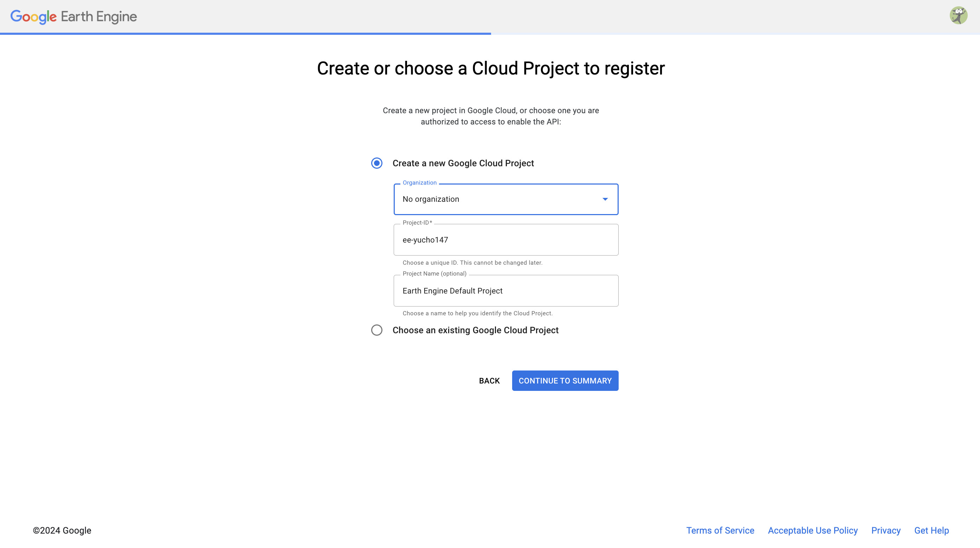
Task: Click the '©2024 Google' footer text
Action: (x=62, y=530)
